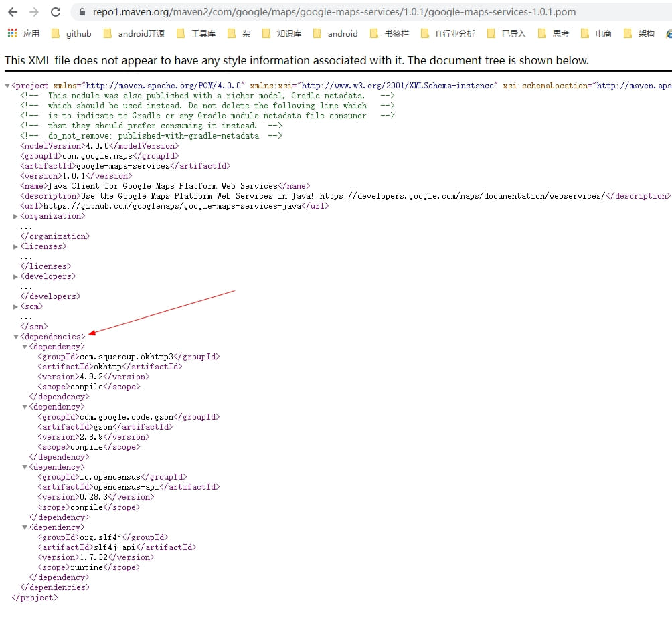This screenshot has height=635, width=672.
Task: Click version 2.8.9 line
Action: [94, 437]
